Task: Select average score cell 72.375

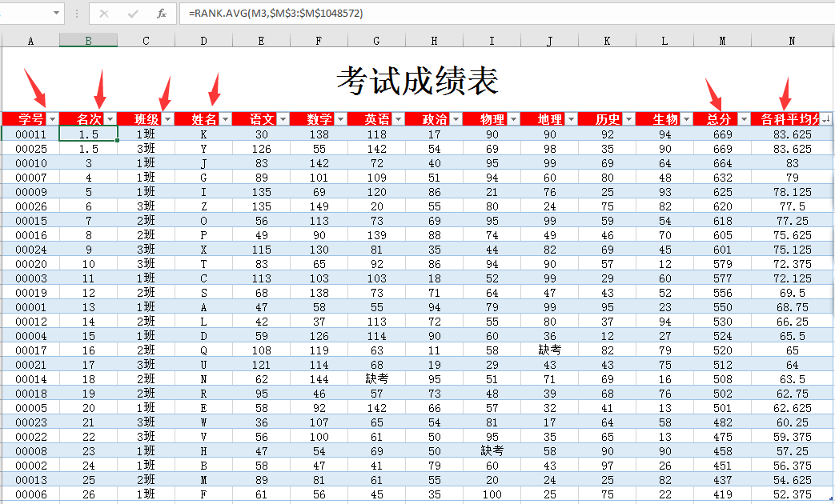Action: tap(792, 263)
